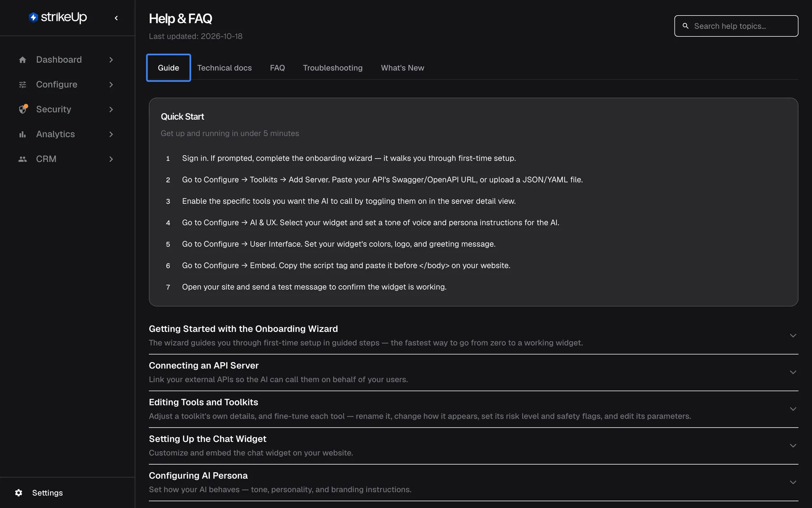This screenshot has height=508, width=812.
Task: Switch to the Technical docs tab
Action: click(224, 68)
